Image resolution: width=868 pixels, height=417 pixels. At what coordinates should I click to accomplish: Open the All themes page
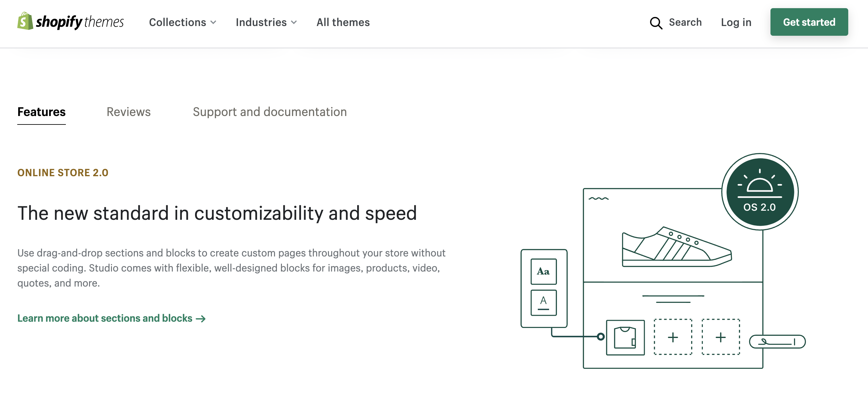pyautogui.click(x=343, y=22)
